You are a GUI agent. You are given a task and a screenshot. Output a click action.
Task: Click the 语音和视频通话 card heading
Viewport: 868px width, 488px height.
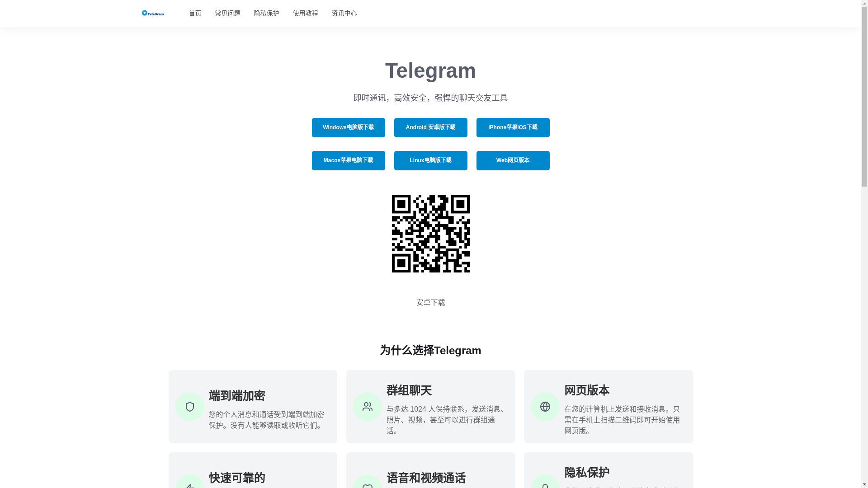click(425, 478)
